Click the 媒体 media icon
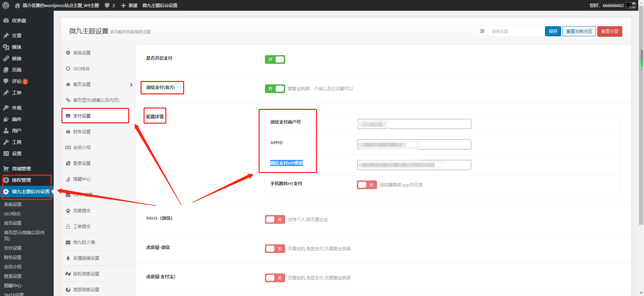 point(6,47)
